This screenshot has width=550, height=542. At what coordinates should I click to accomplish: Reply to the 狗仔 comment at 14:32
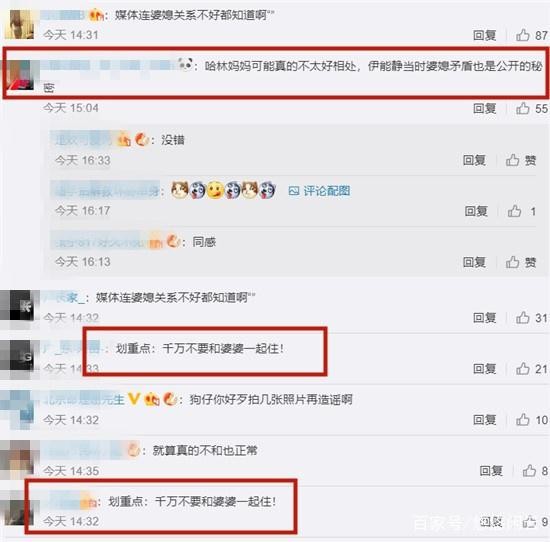click(484, 420)
